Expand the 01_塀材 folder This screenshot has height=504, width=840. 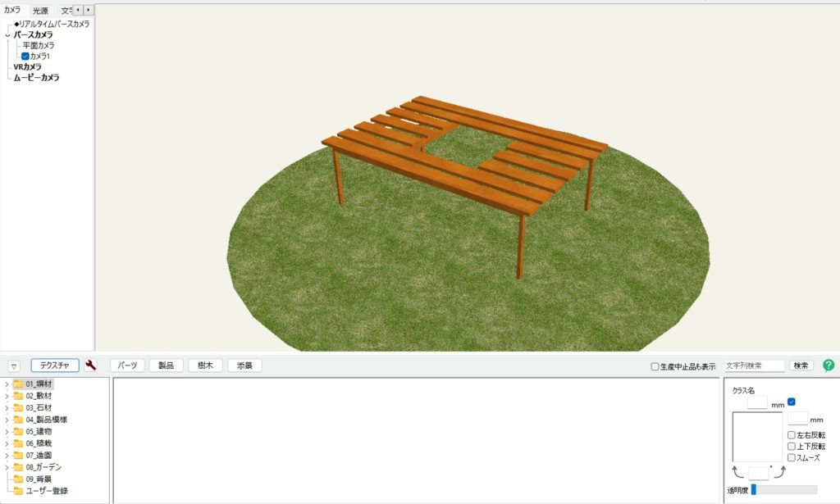coord(7,384)
